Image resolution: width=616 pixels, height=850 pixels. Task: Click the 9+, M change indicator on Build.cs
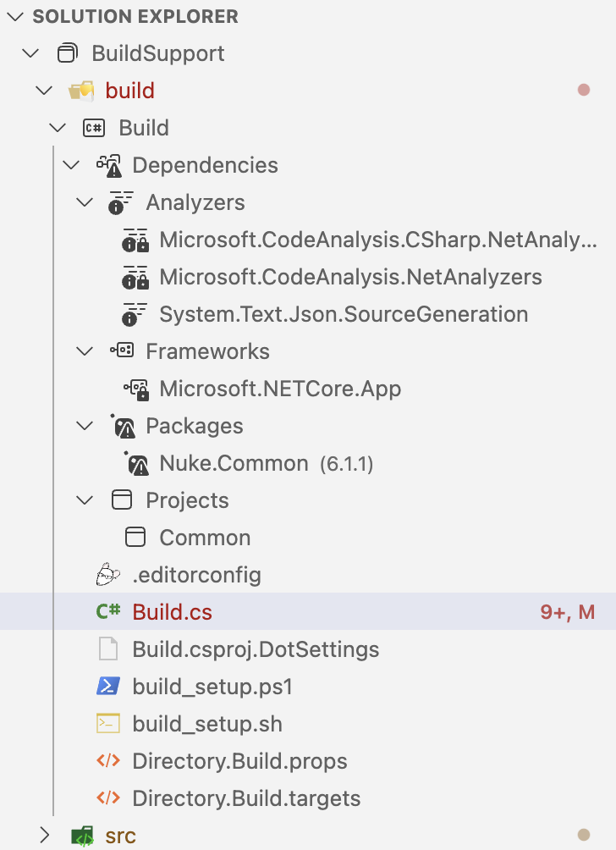coord(566,611)
